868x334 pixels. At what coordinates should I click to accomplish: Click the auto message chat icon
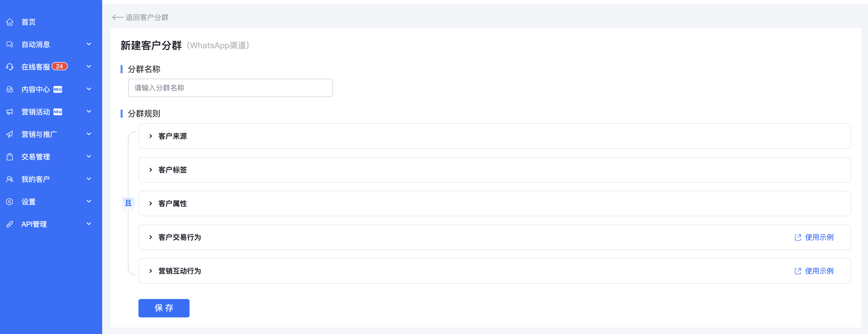(10, 44)
